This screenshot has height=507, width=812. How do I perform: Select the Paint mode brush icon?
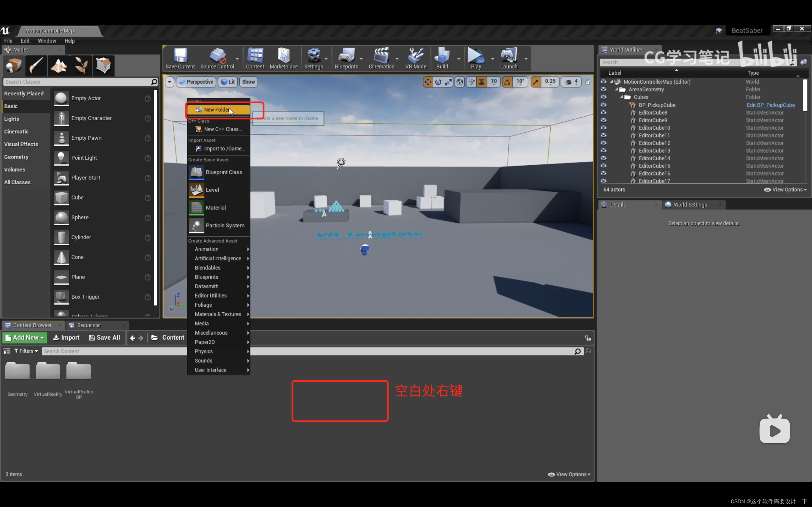[36, 65]
